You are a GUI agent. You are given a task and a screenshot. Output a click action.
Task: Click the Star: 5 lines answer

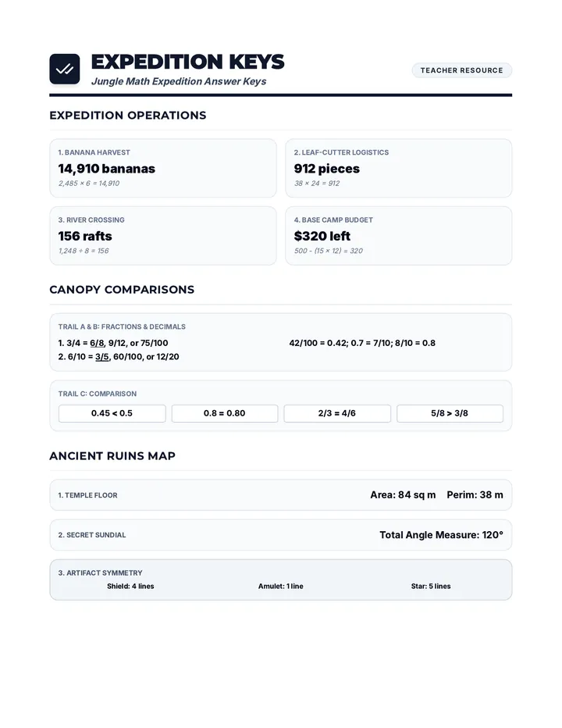pyautogui.click(x=431, y=587)
